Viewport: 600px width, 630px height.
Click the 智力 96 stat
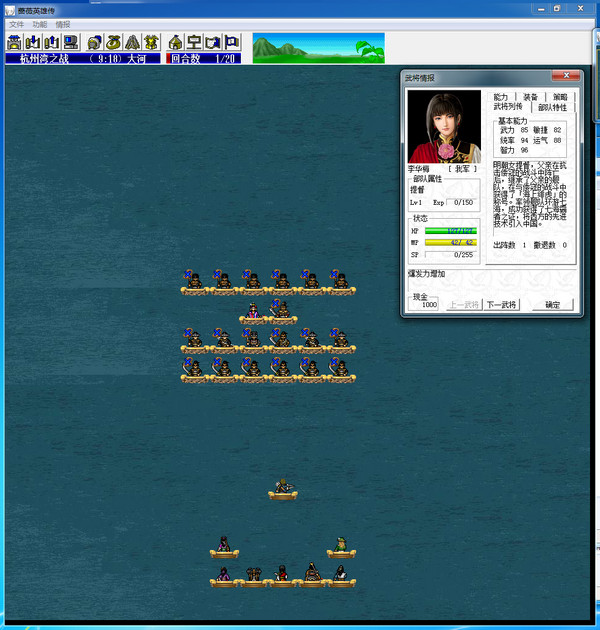click(514, 150)
